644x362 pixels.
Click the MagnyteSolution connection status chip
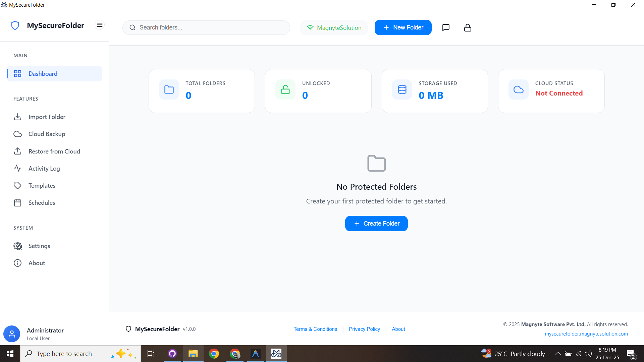tap(334, 27)
